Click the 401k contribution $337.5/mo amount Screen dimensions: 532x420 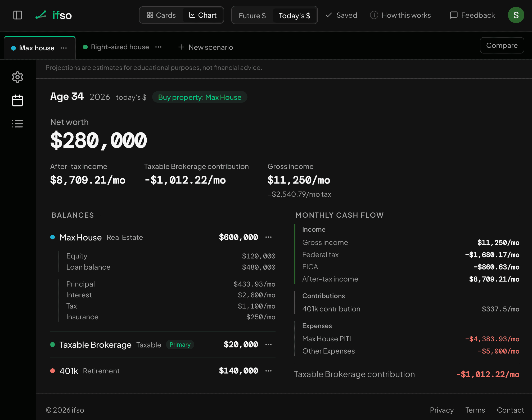[x=501, y=309]
